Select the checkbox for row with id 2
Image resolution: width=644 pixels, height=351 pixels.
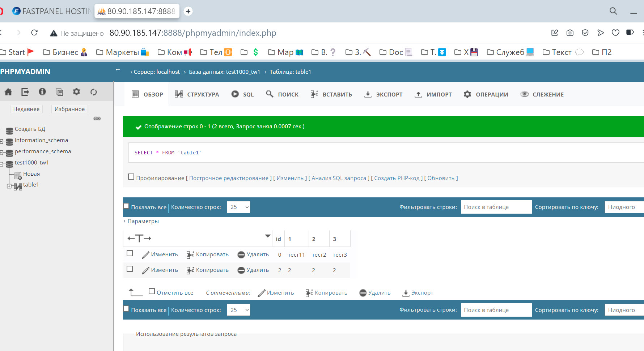click(130, 269)
